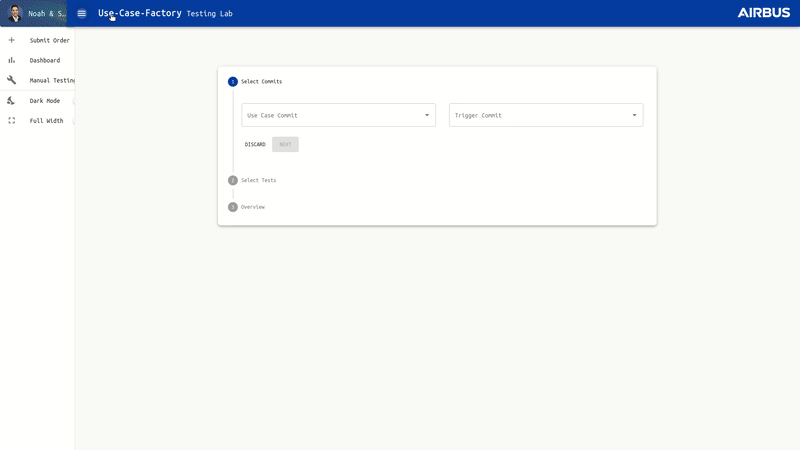Viewport: 800px width, 450px height.
Task: Click the Airbus logo
Action: pos(764,13)
